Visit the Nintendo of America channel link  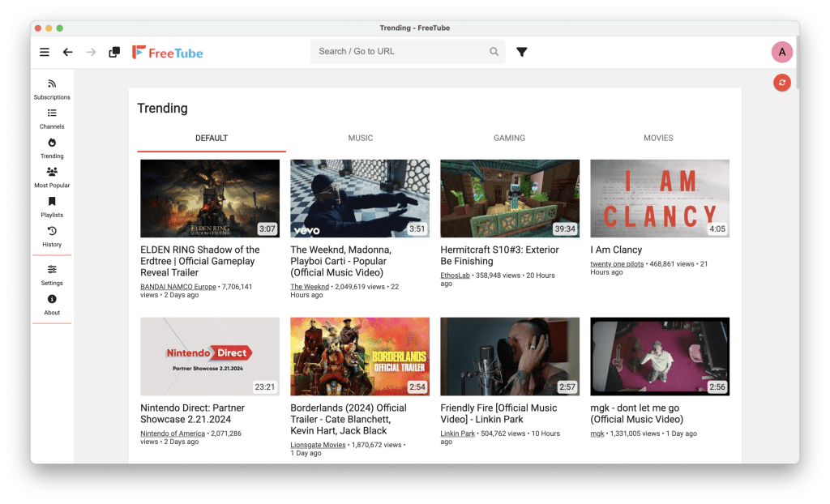tap(173, 434)
